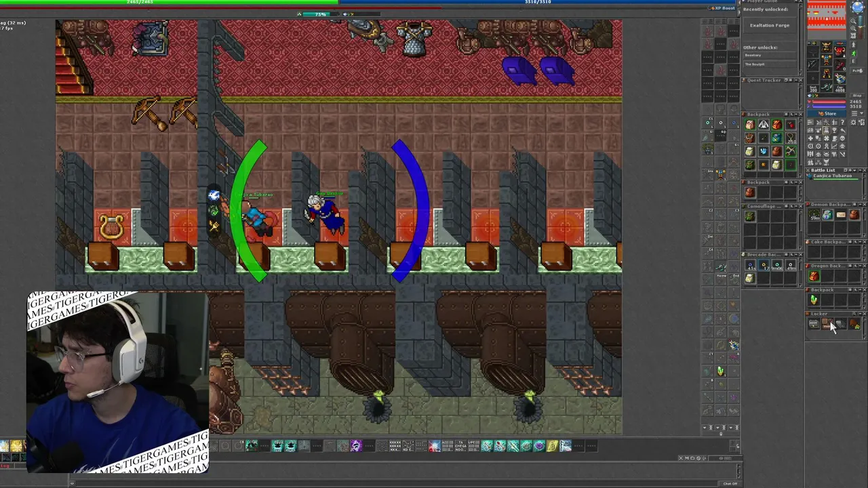The height and width of the screenshot is (488, 868).
Task: Click the compass rose above the minimap controls
Action: click(x=858, y=7)
